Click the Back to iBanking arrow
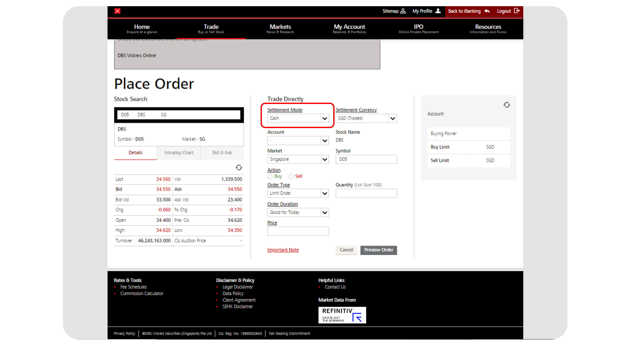 pyautogui.click(x=487, y=11)
